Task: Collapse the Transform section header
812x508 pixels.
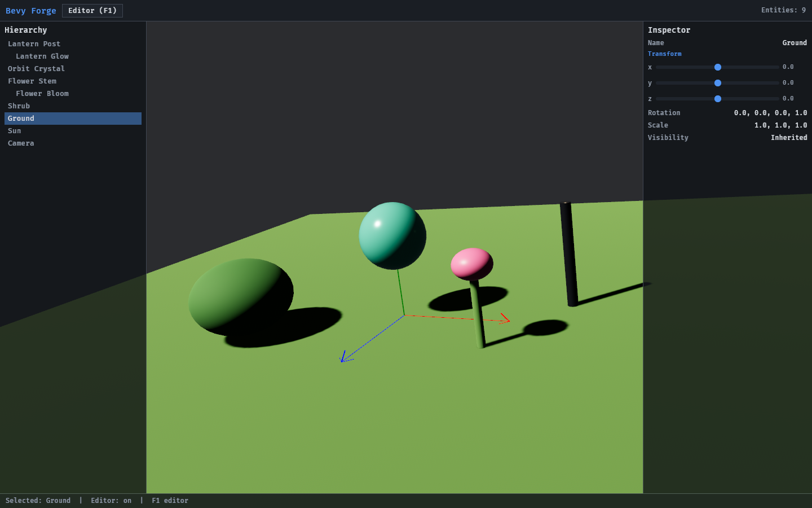Action: click(664, 54)
